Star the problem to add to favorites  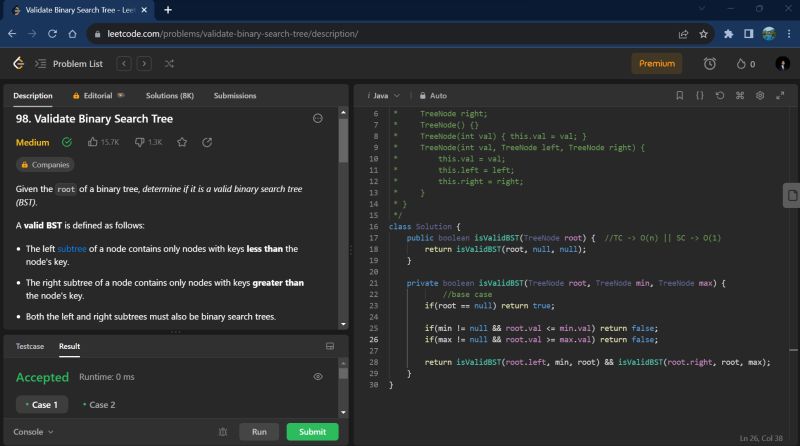click(x=182, y=143)
